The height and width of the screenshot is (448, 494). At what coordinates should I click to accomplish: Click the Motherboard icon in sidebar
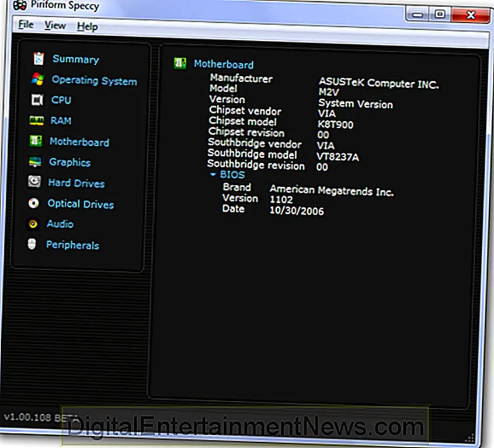[x=36, y=141]
